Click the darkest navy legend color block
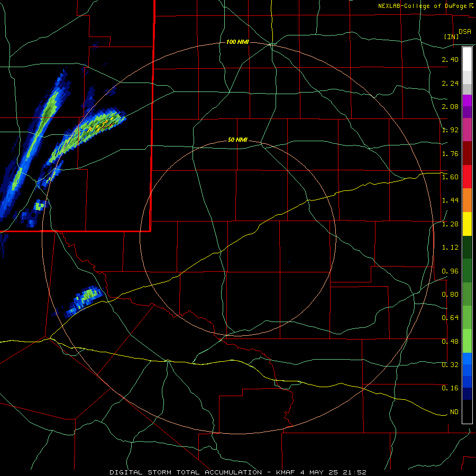The height and width of the screenshot is (476, 476). click(467, 394)
